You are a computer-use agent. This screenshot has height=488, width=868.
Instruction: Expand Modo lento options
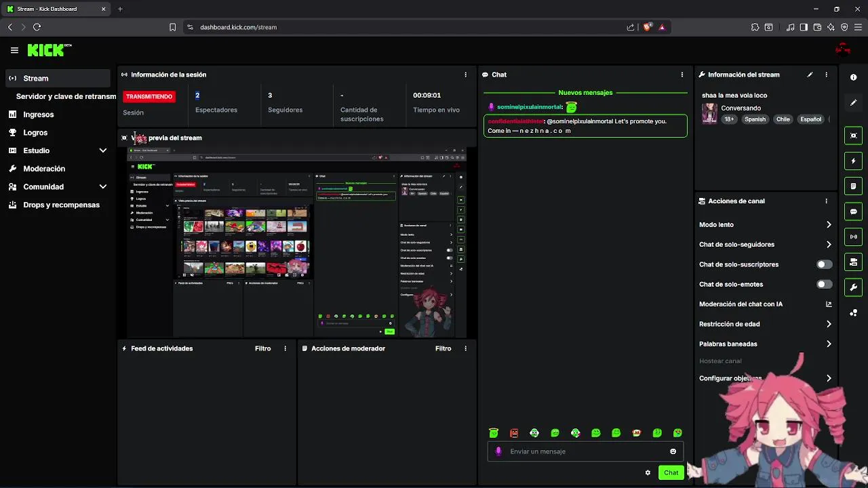tap(829, 225)
